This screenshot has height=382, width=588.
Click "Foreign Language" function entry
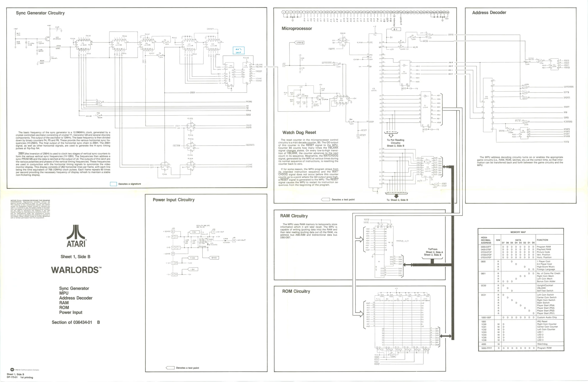pos(546,270)
